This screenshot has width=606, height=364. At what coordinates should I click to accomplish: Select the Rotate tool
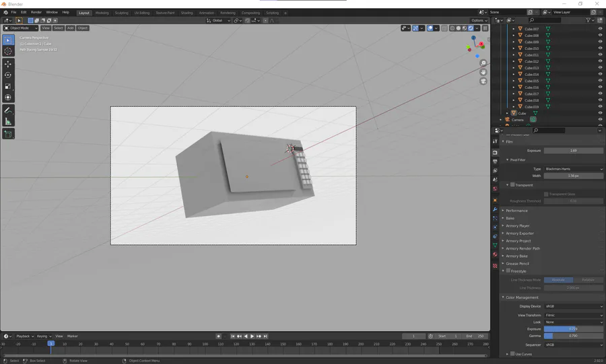[x=8, y=75]
